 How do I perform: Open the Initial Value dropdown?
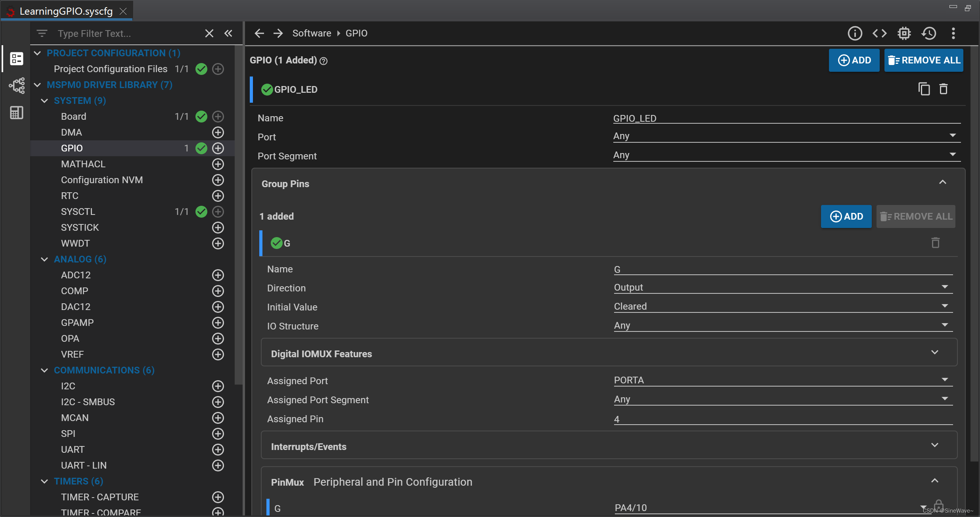coord(783,306)
